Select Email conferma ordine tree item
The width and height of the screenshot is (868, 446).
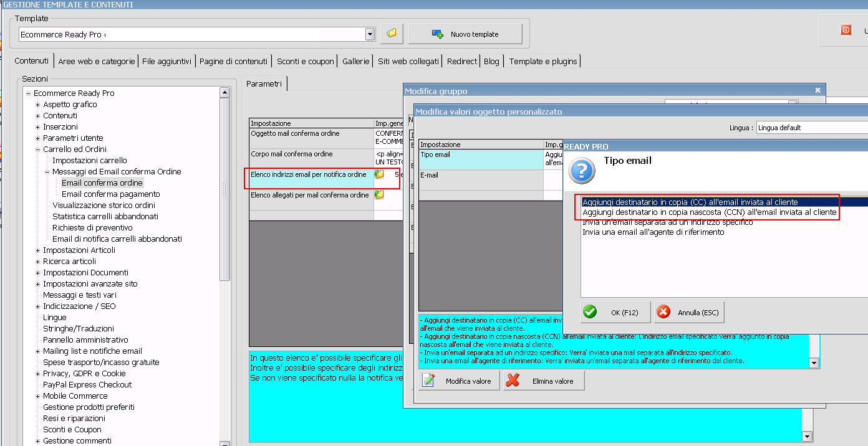click(x=102, y=183)
